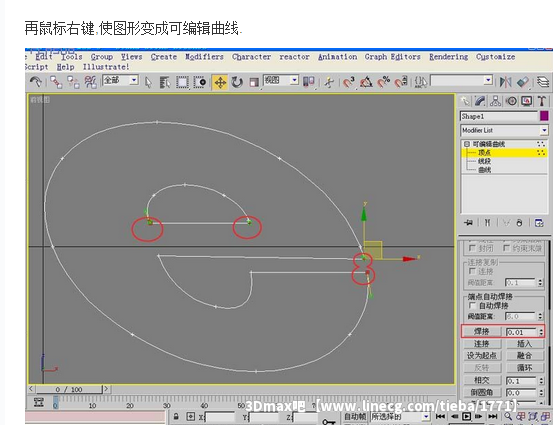Click the pivot point center icon

pos(309,82)
